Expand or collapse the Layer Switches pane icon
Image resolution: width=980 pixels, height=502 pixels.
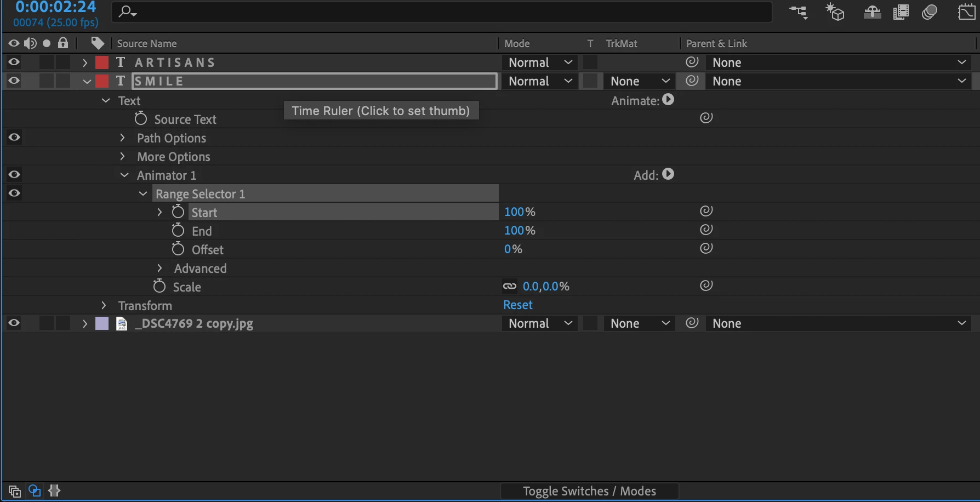(14, 490)
